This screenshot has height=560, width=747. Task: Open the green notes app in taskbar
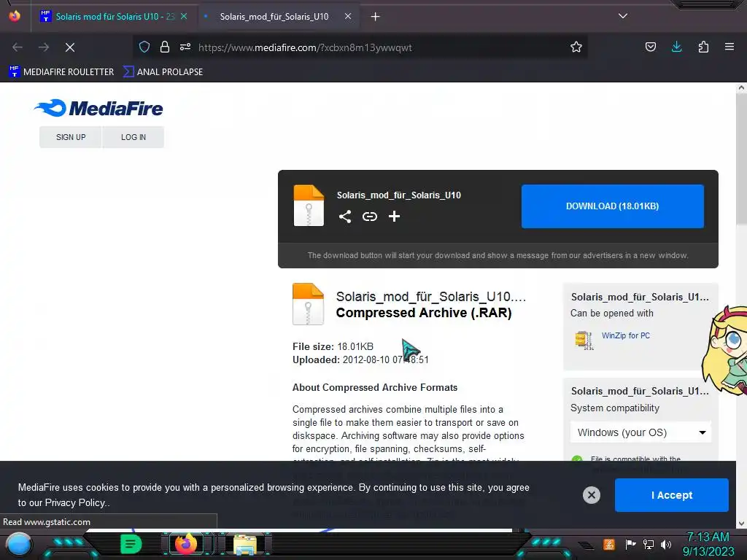coord(131,544)
